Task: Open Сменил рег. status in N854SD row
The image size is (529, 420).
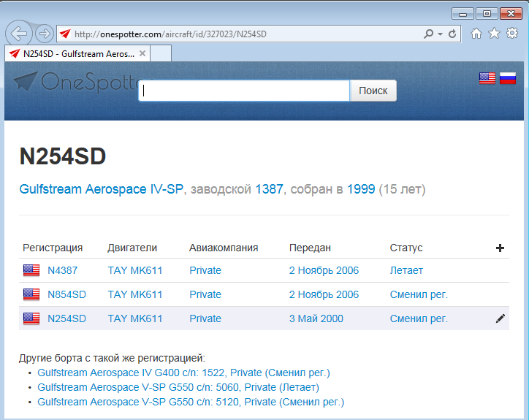Action: point(419,294)
